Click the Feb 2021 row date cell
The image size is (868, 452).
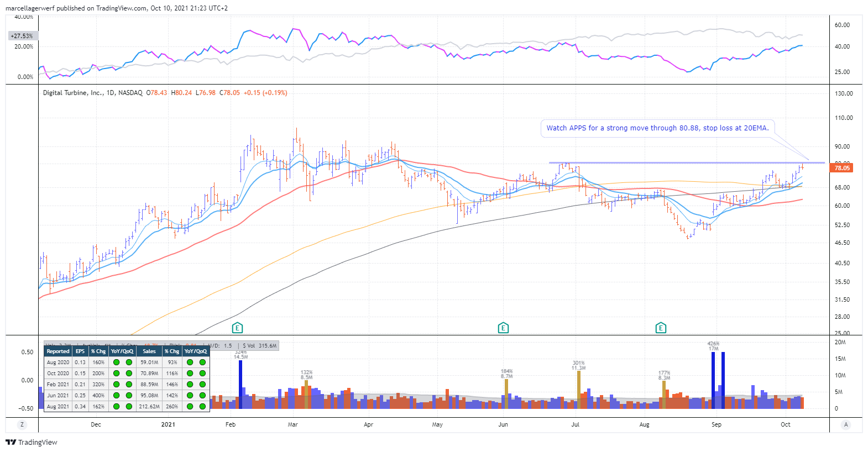[58, 385]
